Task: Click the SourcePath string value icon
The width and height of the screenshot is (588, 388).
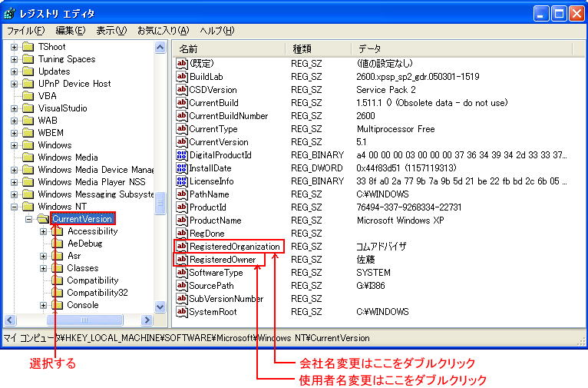Action: click(x=182, y=286)
